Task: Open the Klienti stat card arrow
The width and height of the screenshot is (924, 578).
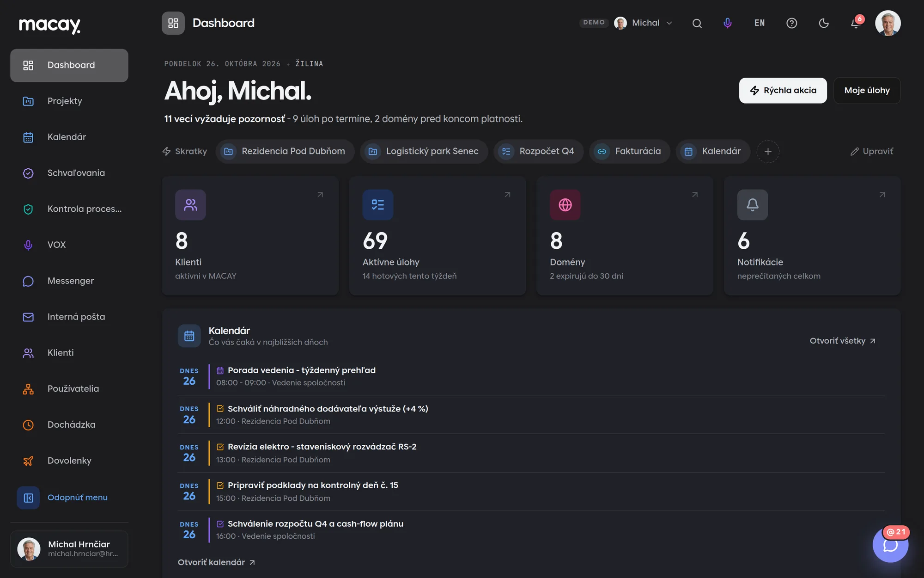Action: 320,195
